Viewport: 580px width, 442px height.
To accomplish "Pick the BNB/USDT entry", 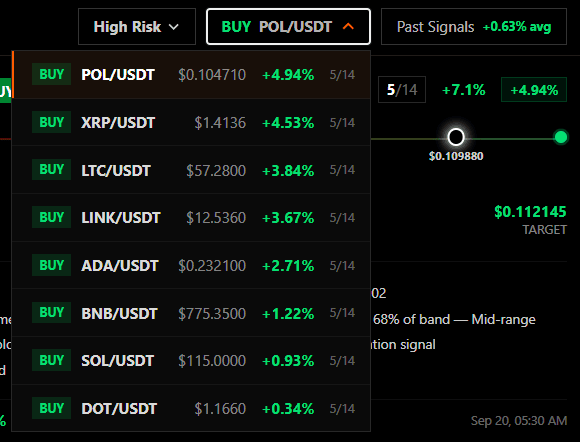I will [x=191, y=313].
